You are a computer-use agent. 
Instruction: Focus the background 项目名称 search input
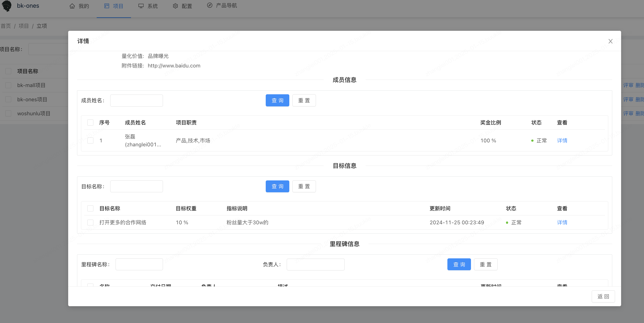48,49
